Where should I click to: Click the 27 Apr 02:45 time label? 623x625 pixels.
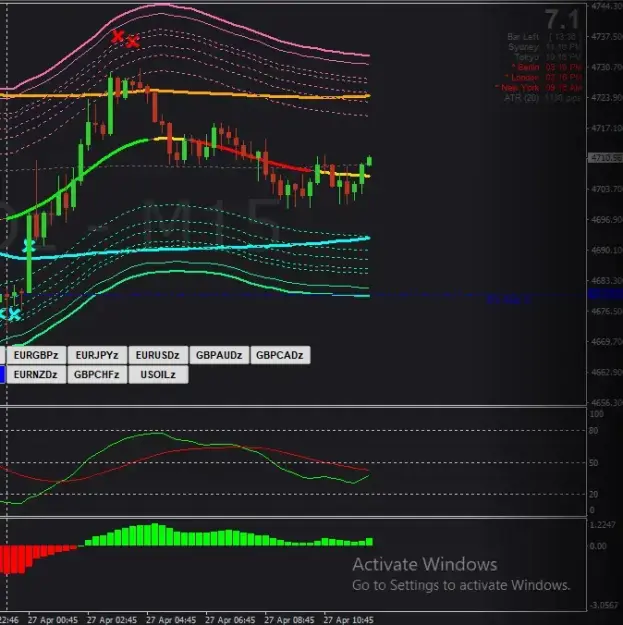[112, 620]
